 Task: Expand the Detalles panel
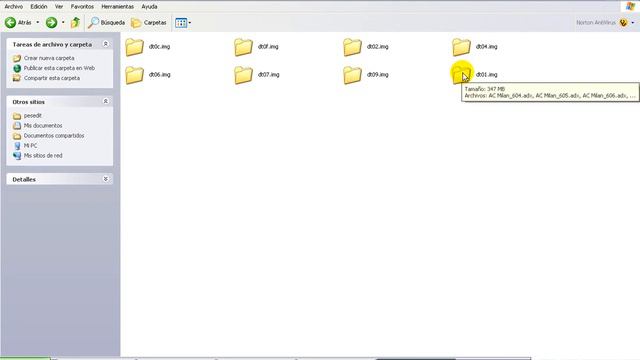click(105, 179)
